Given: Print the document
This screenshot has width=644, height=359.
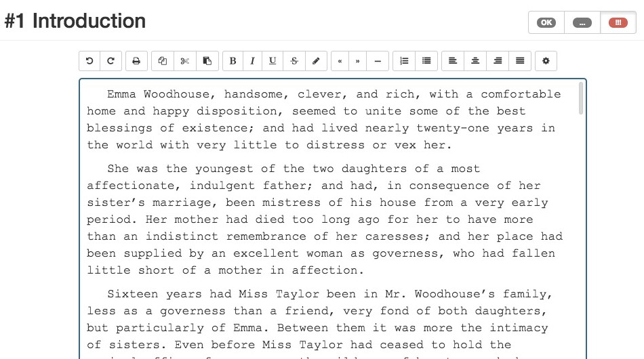Looking at the screenshot, I should (136, 61).
